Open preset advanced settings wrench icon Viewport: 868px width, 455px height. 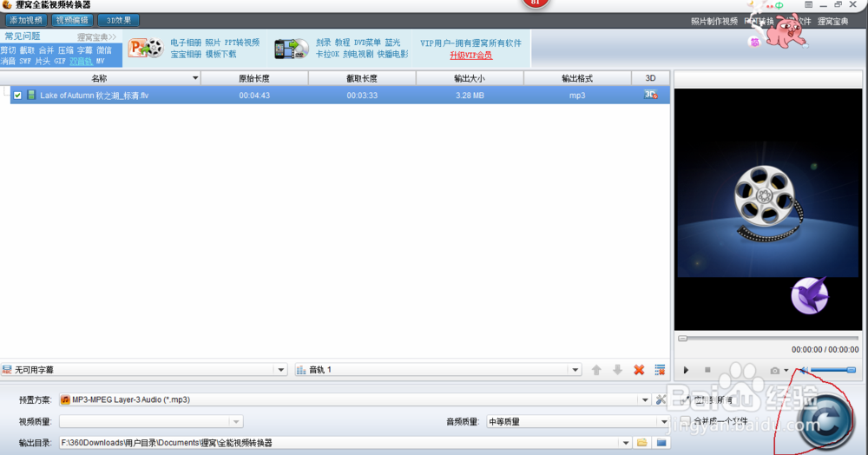pos(661,399)
